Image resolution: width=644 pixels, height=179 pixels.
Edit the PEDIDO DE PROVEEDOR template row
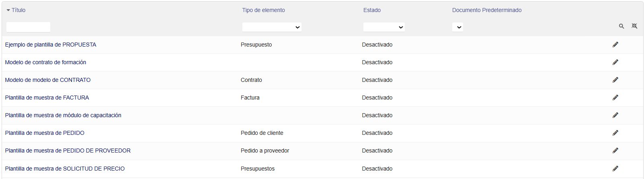[x=615, y=151]
